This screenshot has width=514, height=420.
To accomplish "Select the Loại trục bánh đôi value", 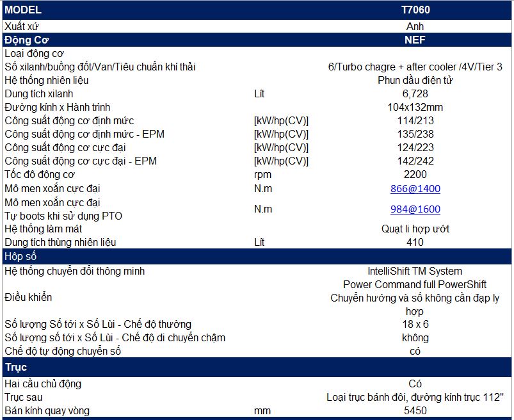I will tap(415, 398).
